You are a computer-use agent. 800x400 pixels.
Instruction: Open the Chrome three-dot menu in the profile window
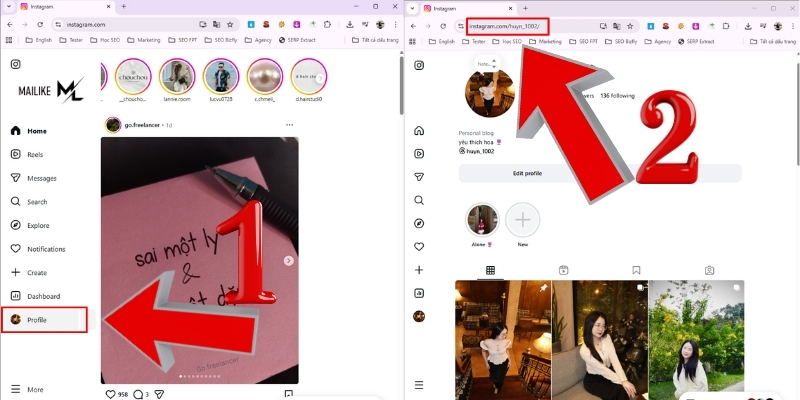pos(792,26)
